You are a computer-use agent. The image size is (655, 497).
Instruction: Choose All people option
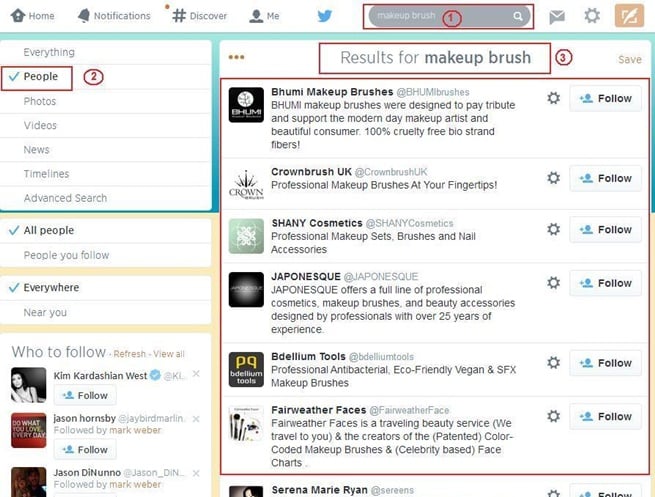[106, 230]
